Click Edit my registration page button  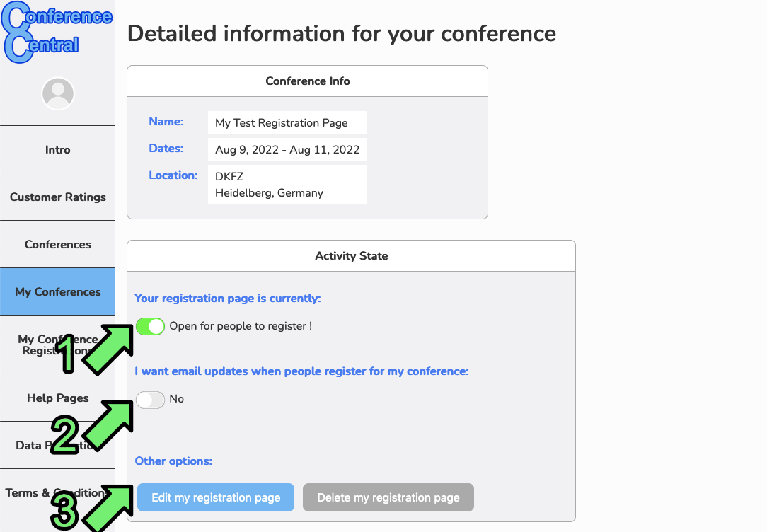pyautogui.click(x=216, y=497)
